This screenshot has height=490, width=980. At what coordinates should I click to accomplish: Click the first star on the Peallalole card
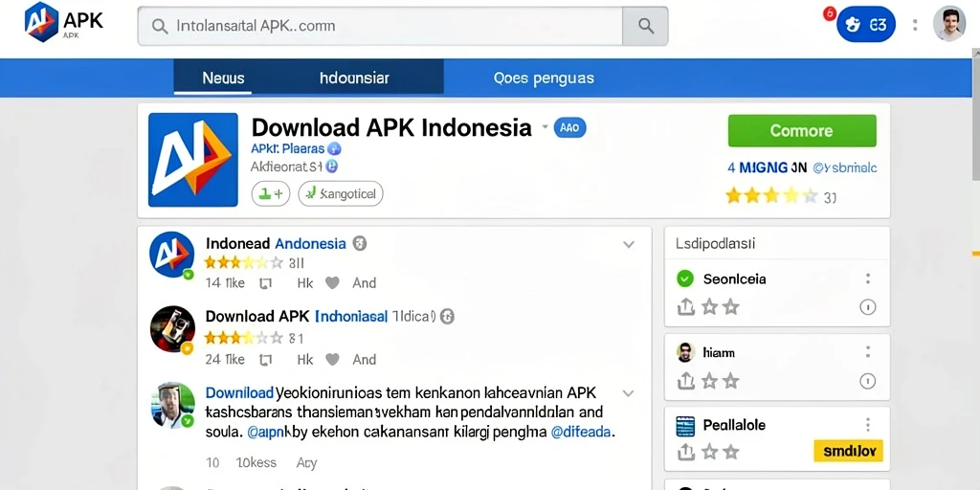[709, 452]
